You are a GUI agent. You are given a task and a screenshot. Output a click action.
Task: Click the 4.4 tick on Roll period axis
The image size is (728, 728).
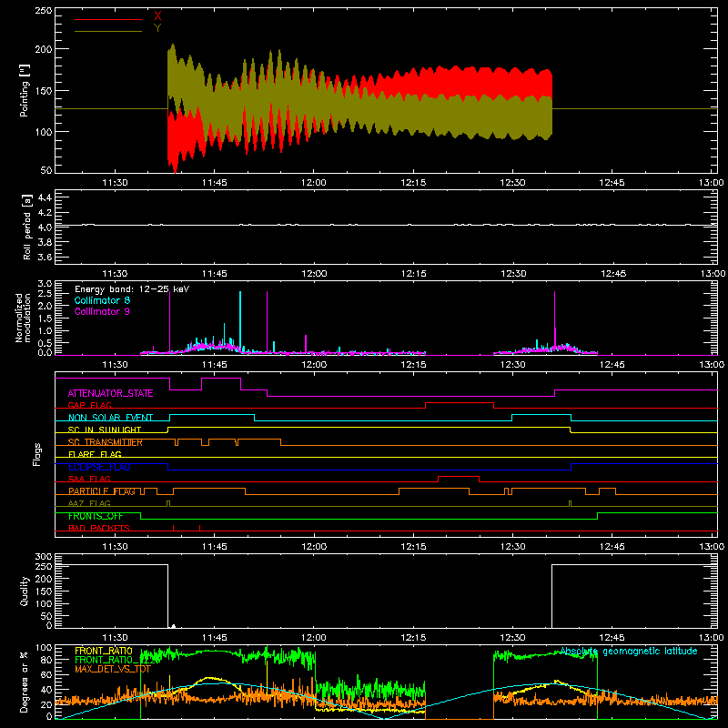click(x=45, y=197)
